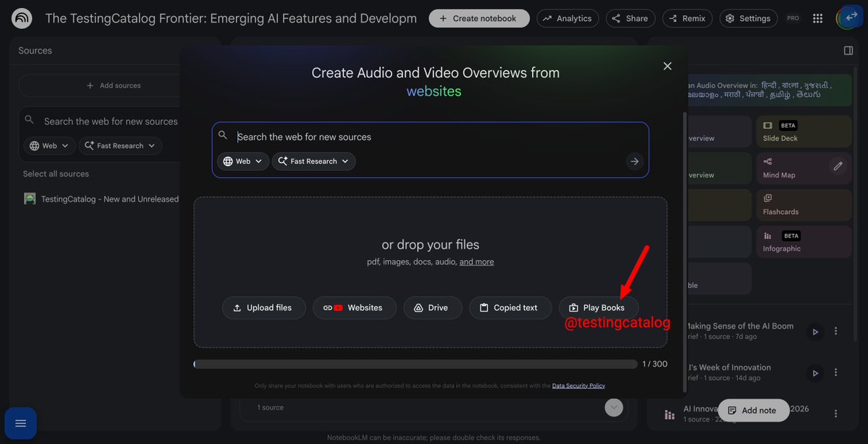Click the '1 source' chat input label
The width and height of the screenshot is (868, 444).
click(270, 408)
